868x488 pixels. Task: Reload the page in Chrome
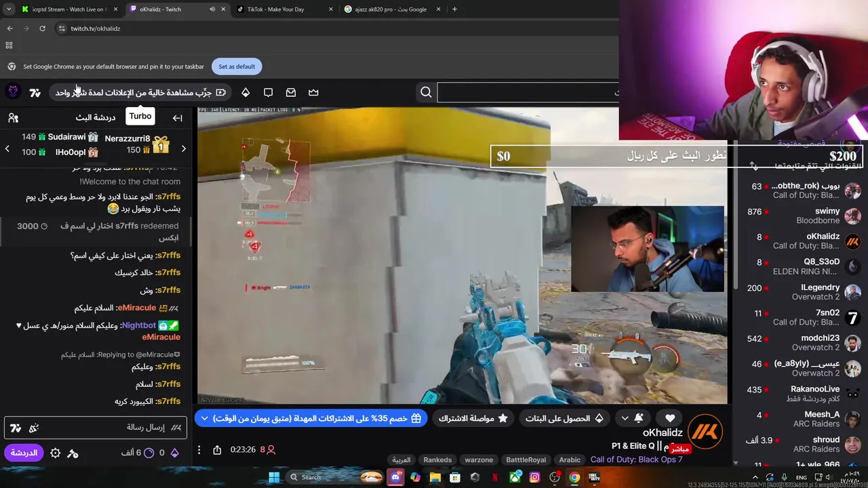pyautogui.click(x=42, y=28)
